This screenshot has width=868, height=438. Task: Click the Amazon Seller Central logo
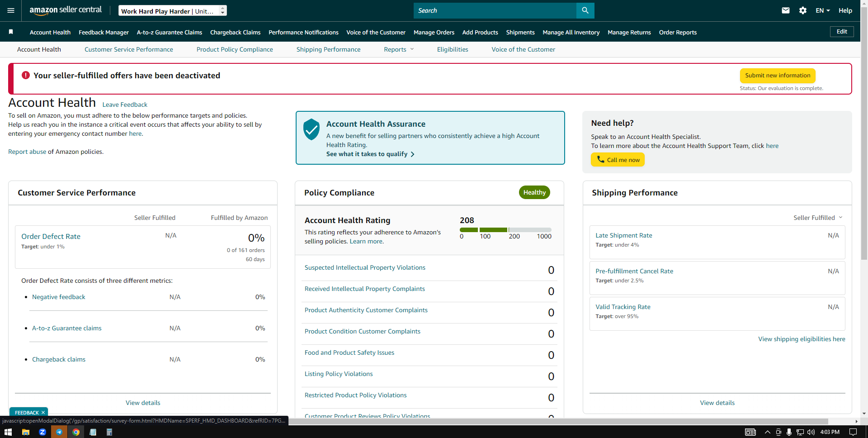click(66, 10)
